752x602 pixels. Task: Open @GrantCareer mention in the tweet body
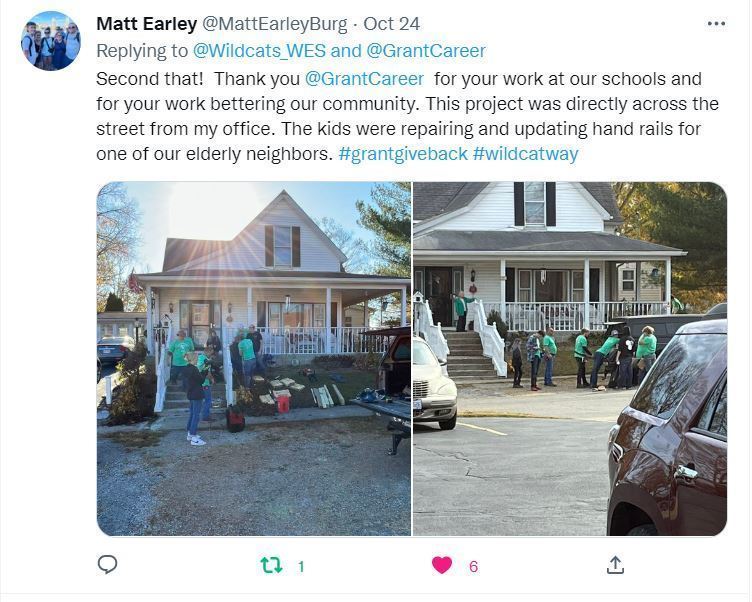point(364,79)
